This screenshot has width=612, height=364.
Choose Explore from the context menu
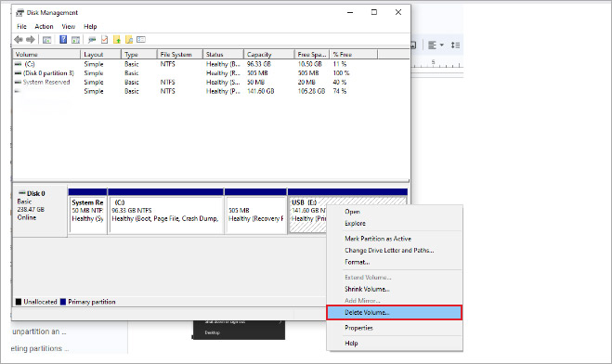pyautogui.click(x=395, y=223)
